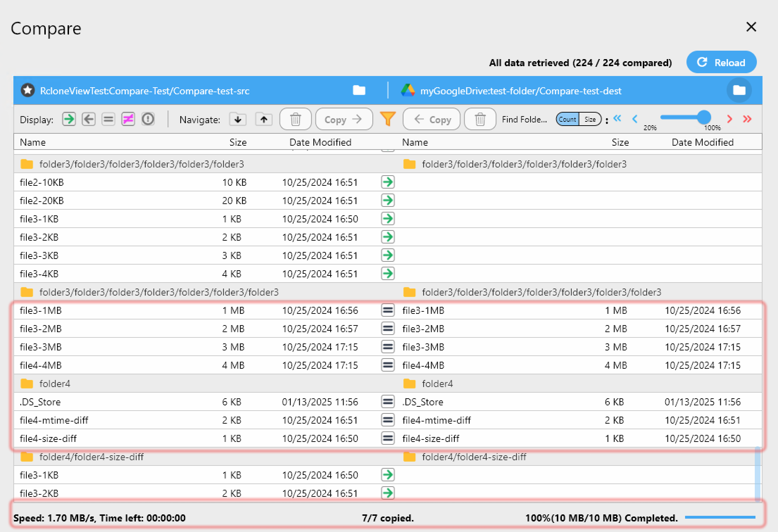Toggle display of differing files (pink not-equal icon)
The width and height of the screenshot is (778, 532).
tap(128, 119)
